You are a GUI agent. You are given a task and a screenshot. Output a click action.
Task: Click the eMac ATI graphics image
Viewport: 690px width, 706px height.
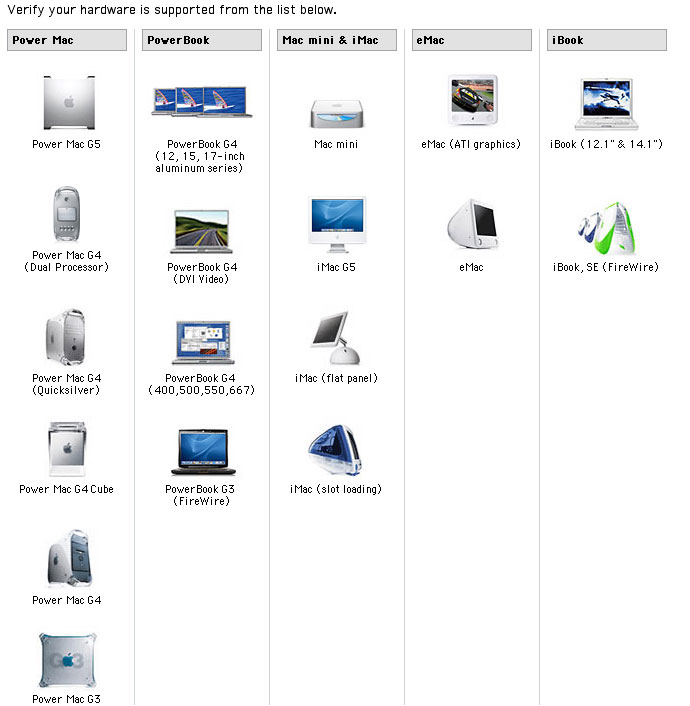coord(472,100)
